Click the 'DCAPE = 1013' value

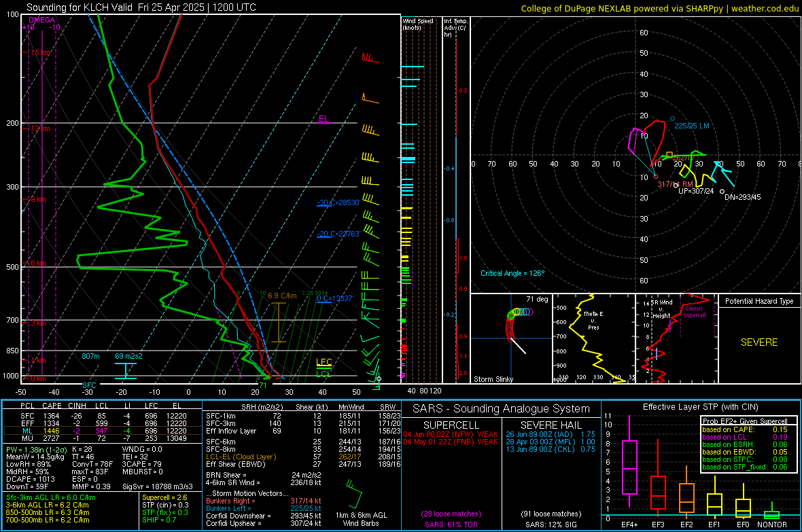click(x=30, y=479)
